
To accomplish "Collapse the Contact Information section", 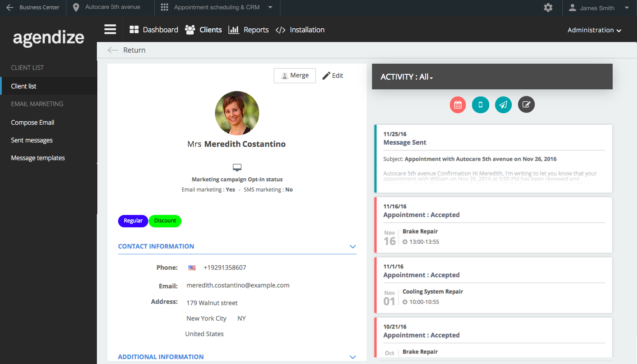I will pos(353,246).
